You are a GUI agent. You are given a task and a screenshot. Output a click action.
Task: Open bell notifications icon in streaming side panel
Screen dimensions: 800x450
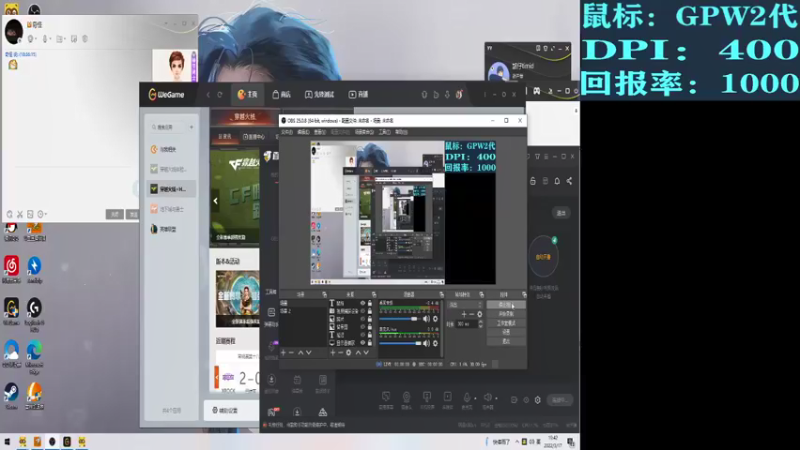pos(557,181)
